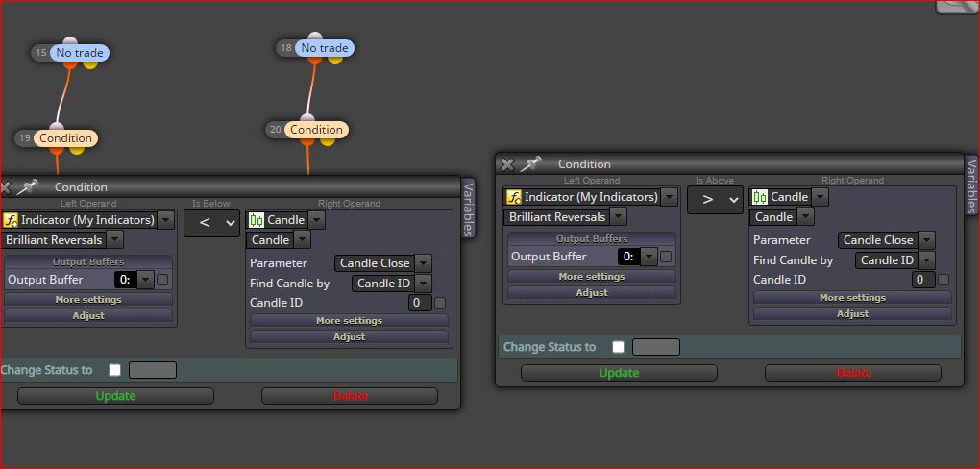
Task: Click yellow output dot under Condition 20
Action: (328, 140)
